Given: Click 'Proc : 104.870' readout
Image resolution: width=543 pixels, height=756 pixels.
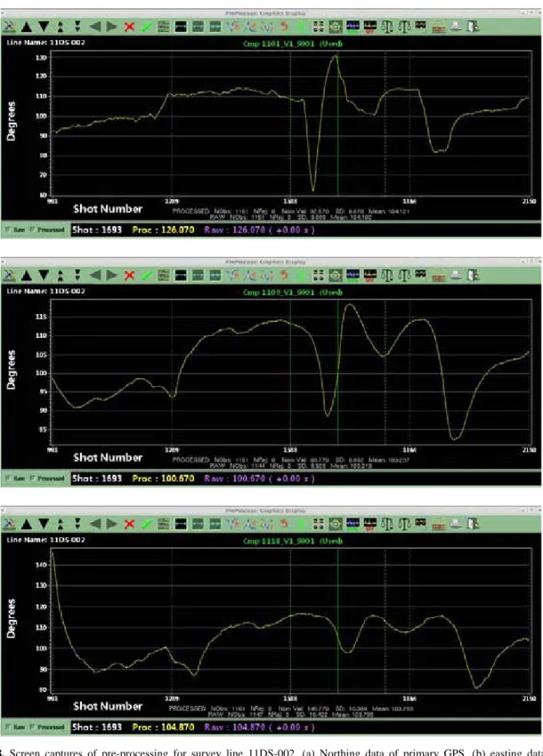Looking at the screenshot, I should click(x=163, y=728).
